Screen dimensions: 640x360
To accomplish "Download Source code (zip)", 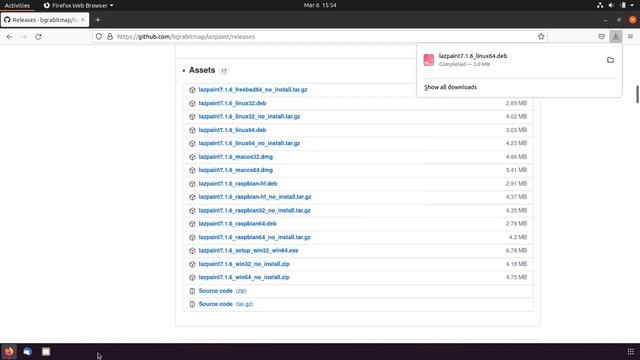I will pyautogui.click(x=222, y=291).
